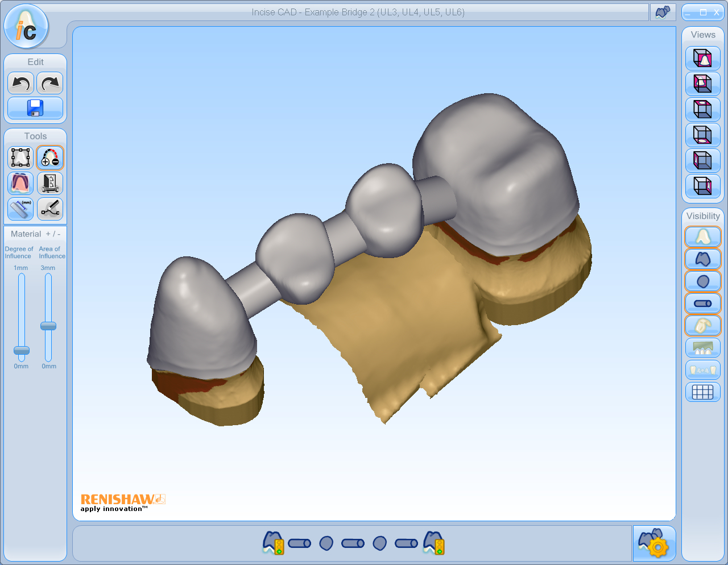Screen dimensions: 728x565
Task: Switch to the first cube view
Action: coord(703,59)
